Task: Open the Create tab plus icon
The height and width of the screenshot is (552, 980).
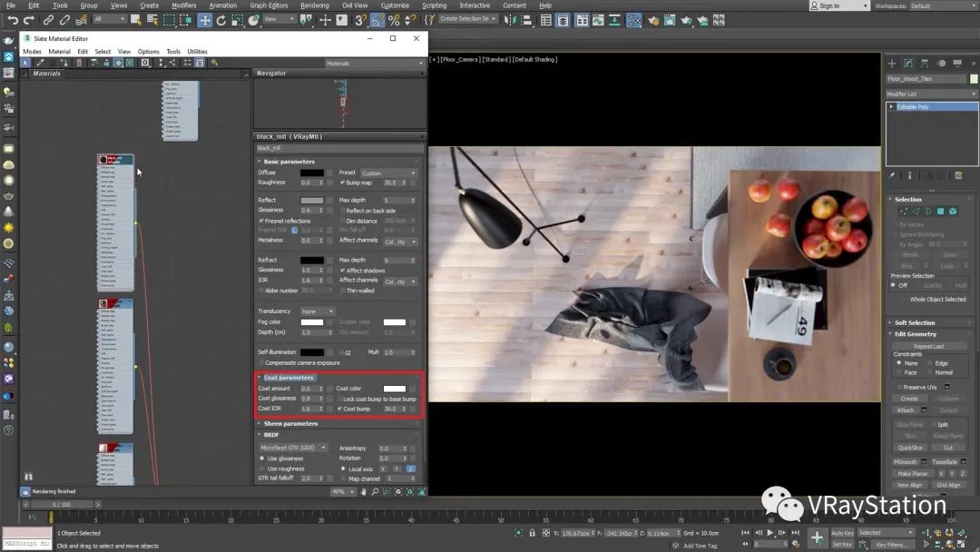Action: click(x=892, y=64)
